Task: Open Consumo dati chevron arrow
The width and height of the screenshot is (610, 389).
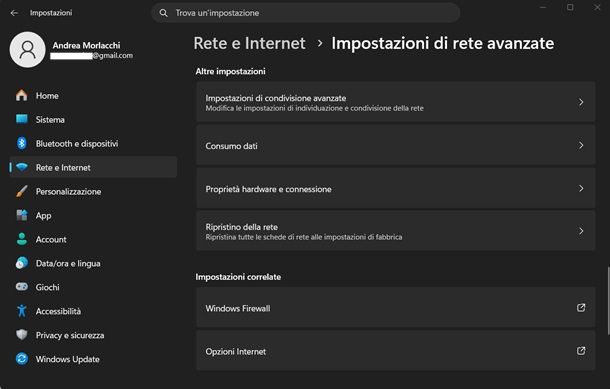Action: [x=581, y=145]
